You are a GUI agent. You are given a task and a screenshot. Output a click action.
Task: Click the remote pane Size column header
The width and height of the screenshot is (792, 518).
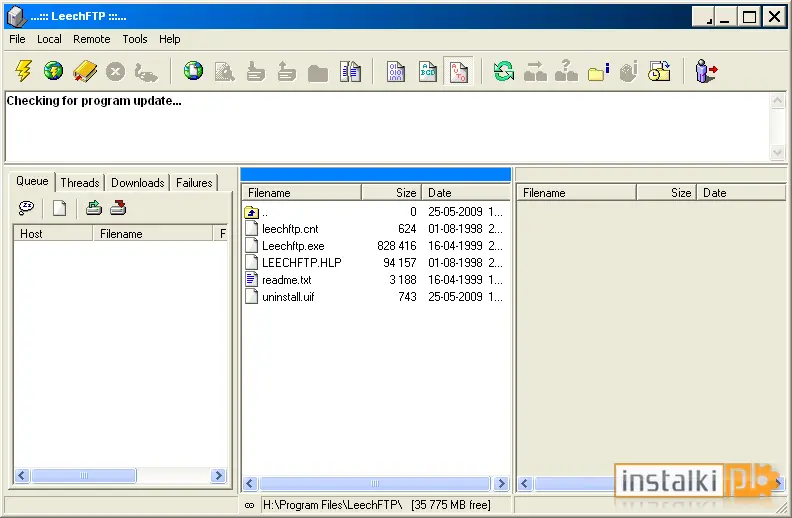[667, 193]
